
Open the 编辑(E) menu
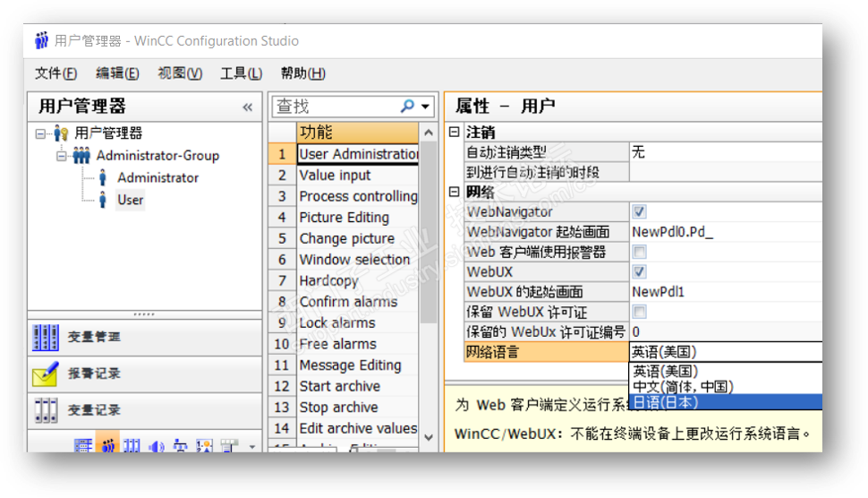[x=117, y=73]
